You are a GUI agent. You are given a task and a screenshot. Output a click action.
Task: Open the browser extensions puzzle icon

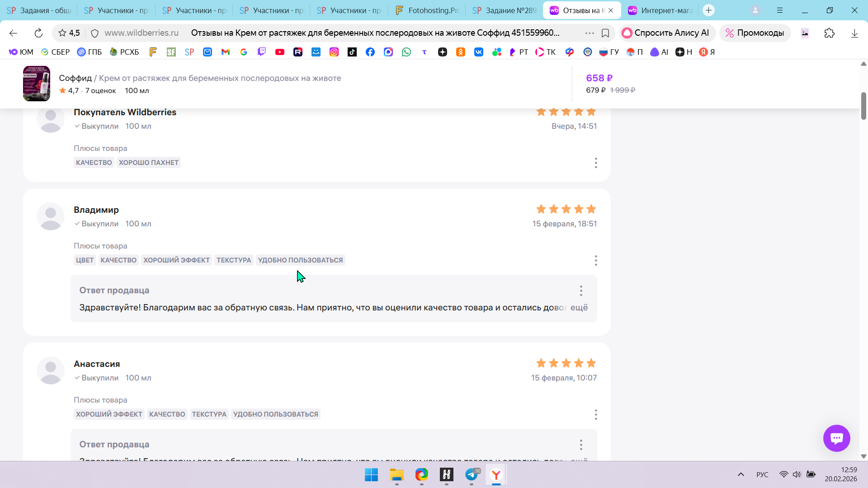point(829,33)
